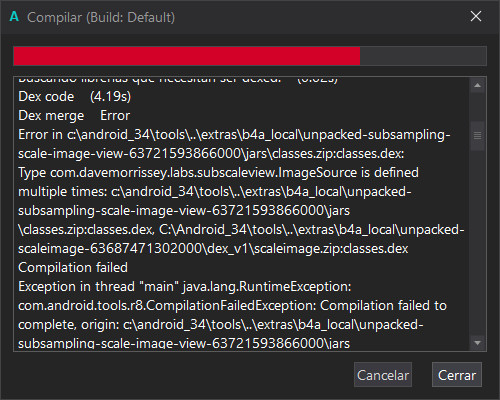The width and height of the screenshot is (500, 400).
Task: Click the 'CompilationFailedException' log line
Action: (232, 306)
